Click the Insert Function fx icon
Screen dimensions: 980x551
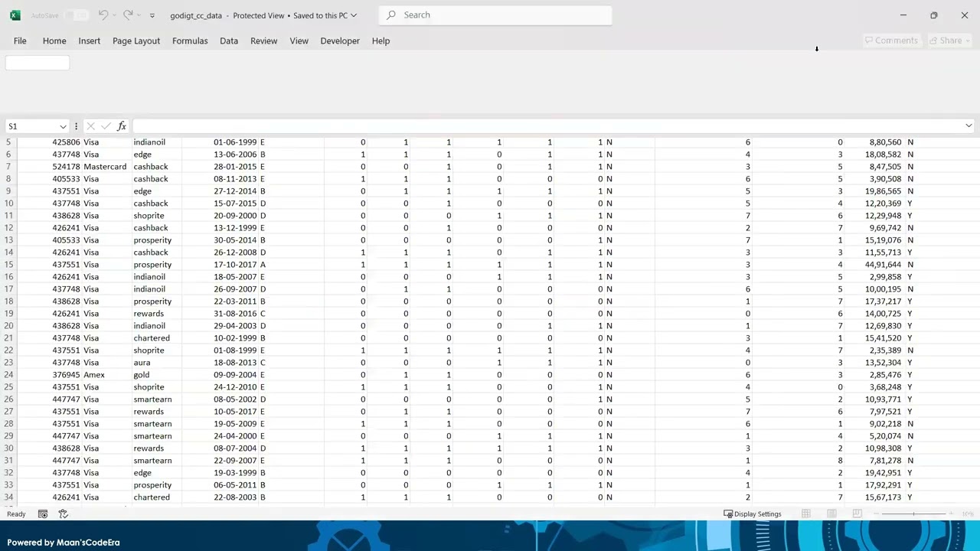[122, 126]
